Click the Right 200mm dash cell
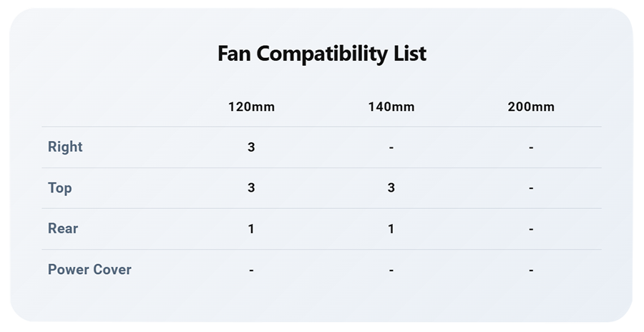Screen dimensions: 644x332 point(531,147)
